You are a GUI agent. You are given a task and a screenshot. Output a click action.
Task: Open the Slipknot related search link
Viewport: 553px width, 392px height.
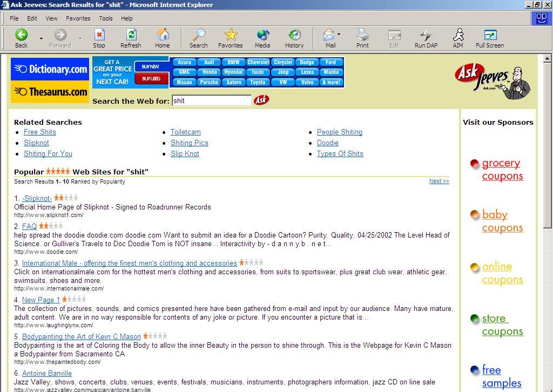tap(36, 143)
